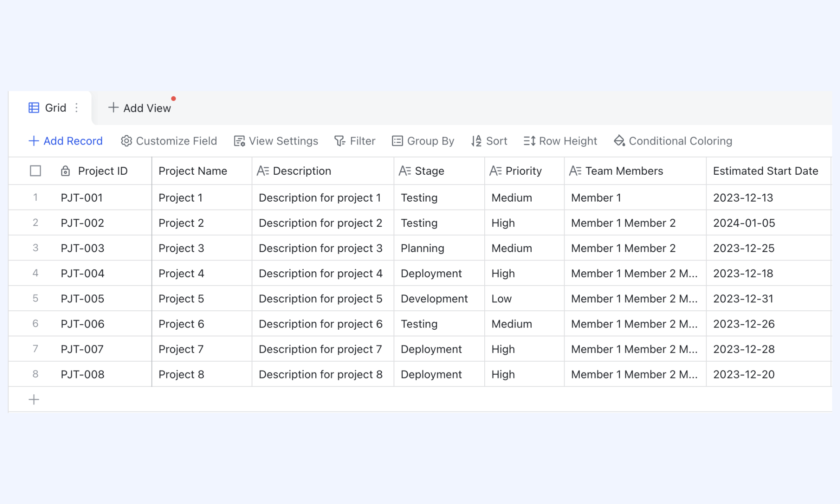The height and width of the screenshot is (504, 840).
Task: Open View Settings
Action: click(x=276, y=141)
